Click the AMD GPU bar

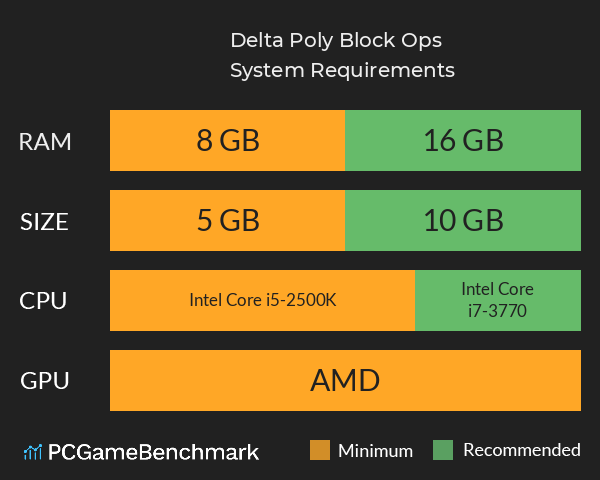345,380
